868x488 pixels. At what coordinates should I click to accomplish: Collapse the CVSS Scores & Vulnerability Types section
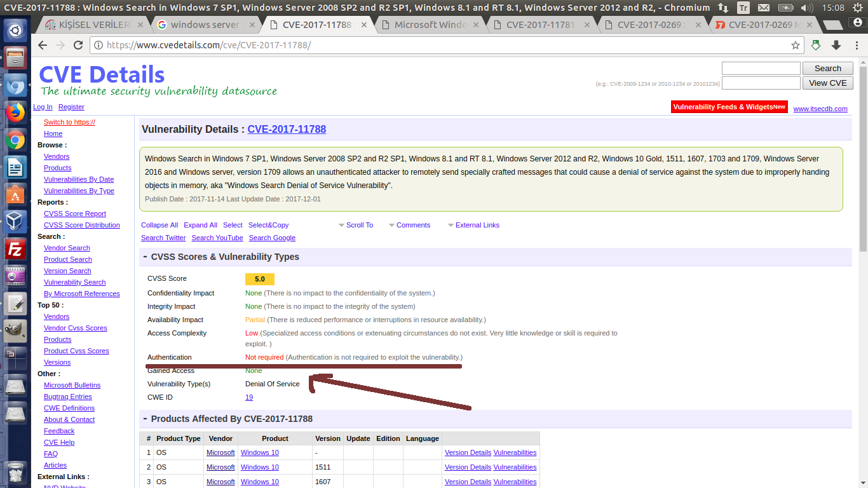tap(145, 257)
